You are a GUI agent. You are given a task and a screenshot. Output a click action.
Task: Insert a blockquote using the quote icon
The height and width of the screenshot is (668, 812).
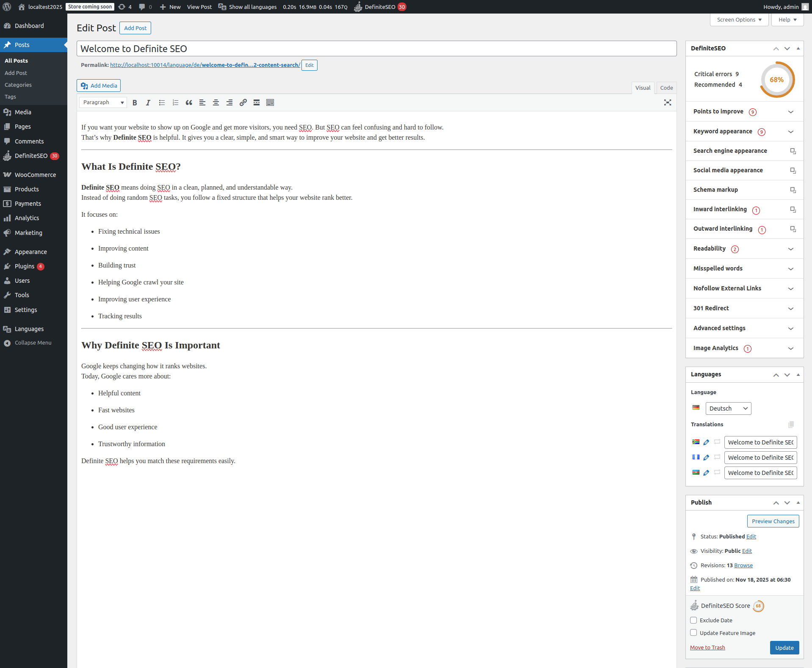coord(189,102)
